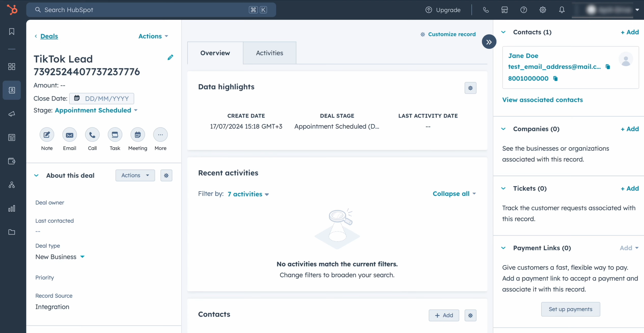Open the Content icon in sidebar
Screen dimensions: 644x333
click(12, 137)
